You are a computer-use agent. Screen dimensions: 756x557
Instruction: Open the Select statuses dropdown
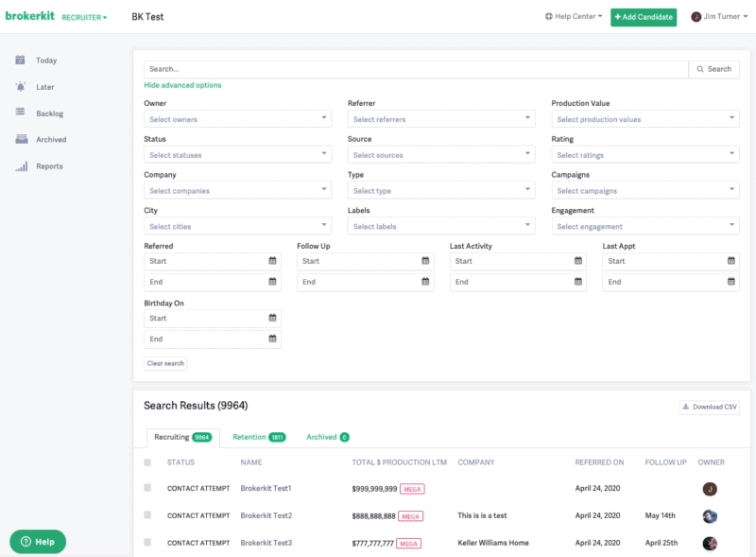click(x=238, y=154)
